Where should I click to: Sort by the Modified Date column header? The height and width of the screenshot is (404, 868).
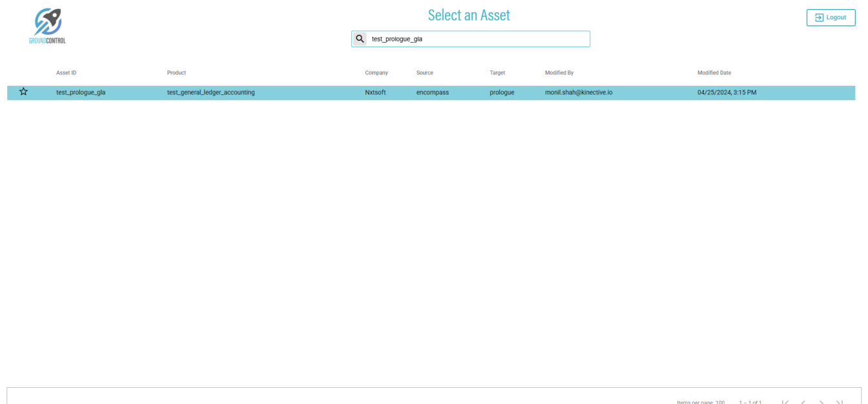point(714,73)
